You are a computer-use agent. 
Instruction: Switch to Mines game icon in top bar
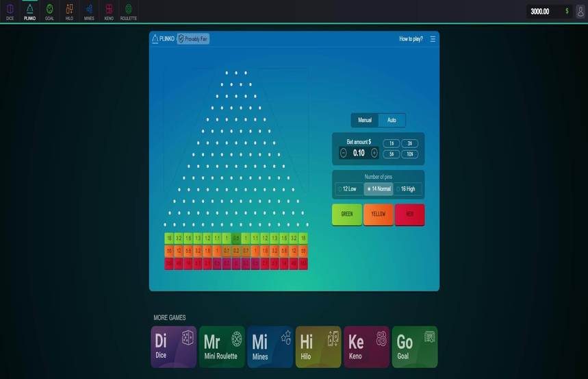tap(89, 12)
